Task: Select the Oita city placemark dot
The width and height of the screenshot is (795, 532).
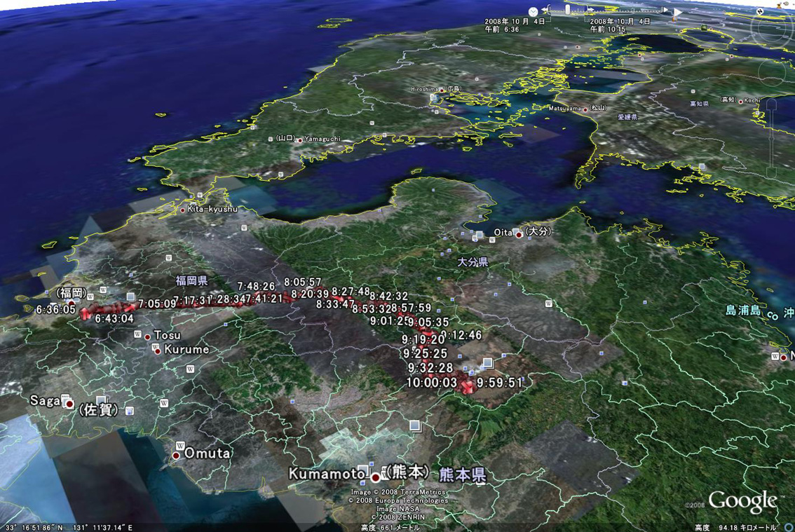Action: (519, 235)
